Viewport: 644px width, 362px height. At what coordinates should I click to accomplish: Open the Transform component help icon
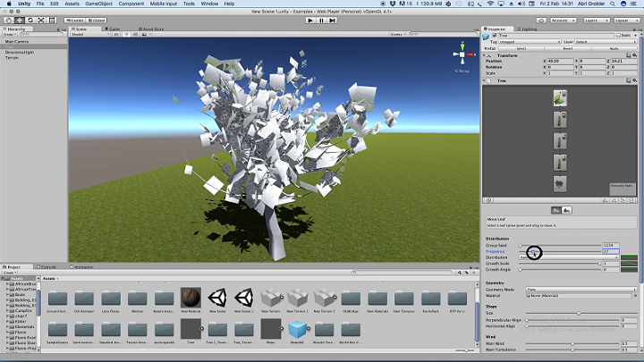(629, 55)
